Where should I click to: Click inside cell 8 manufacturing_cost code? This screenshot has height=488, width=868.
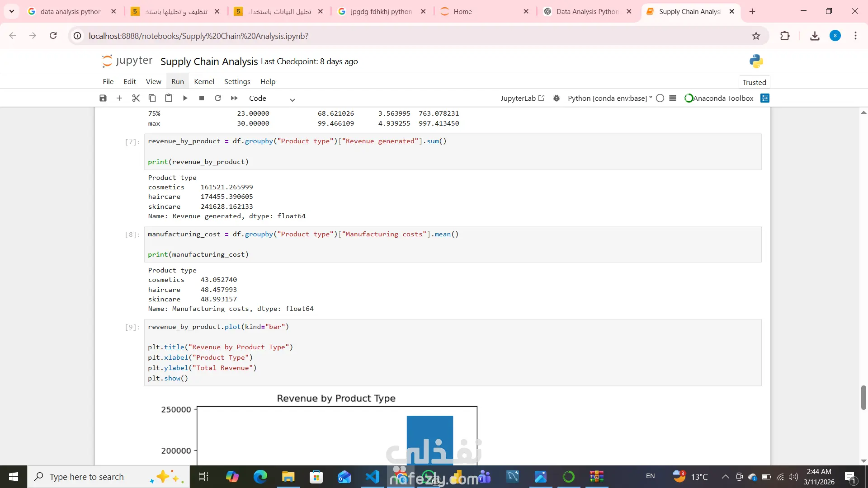(453, 244)
